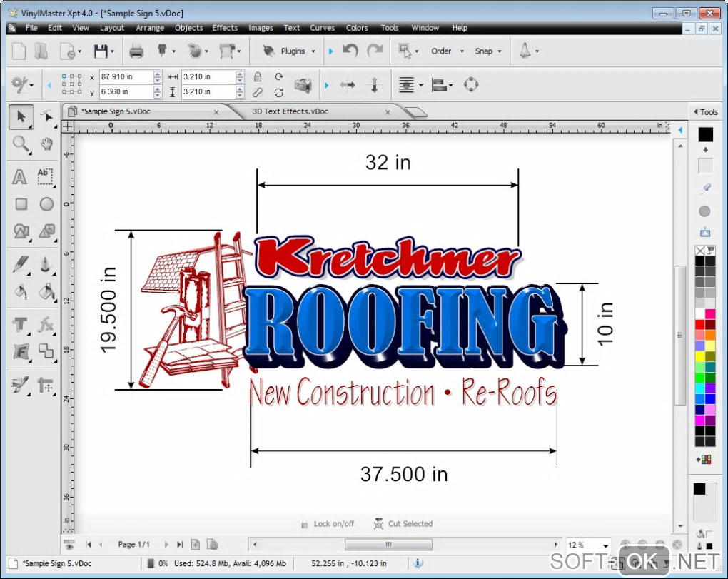The width and height of the screenshot is (728, 579).
Task: Expand the Order dropdown
Action: pyautogui.click(x=462, y=51)
